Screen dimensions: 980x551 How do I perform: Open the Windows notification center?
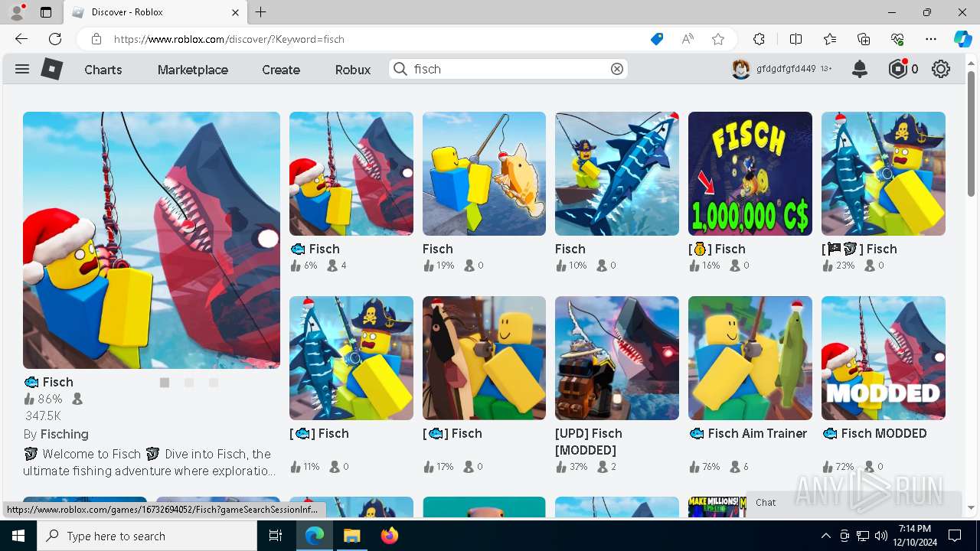point(955,536)
